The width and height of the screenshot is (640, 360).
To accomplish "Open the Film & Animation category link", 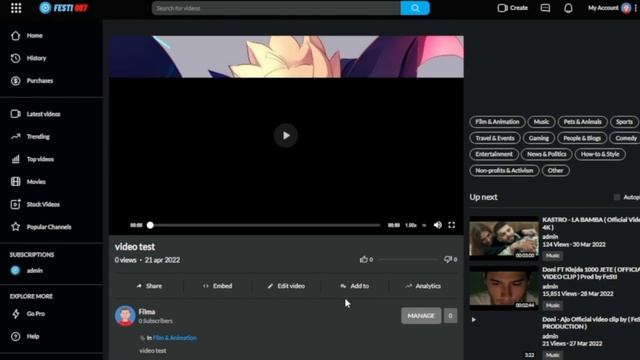I will click(175, 338).
